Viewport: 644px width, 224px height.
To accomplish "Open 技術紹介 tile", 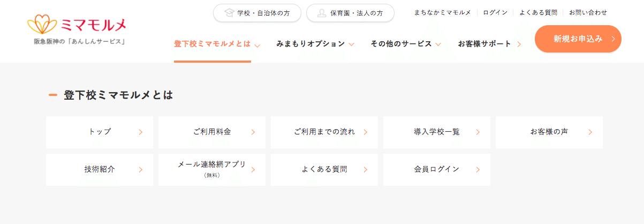I will click(100, 170).
